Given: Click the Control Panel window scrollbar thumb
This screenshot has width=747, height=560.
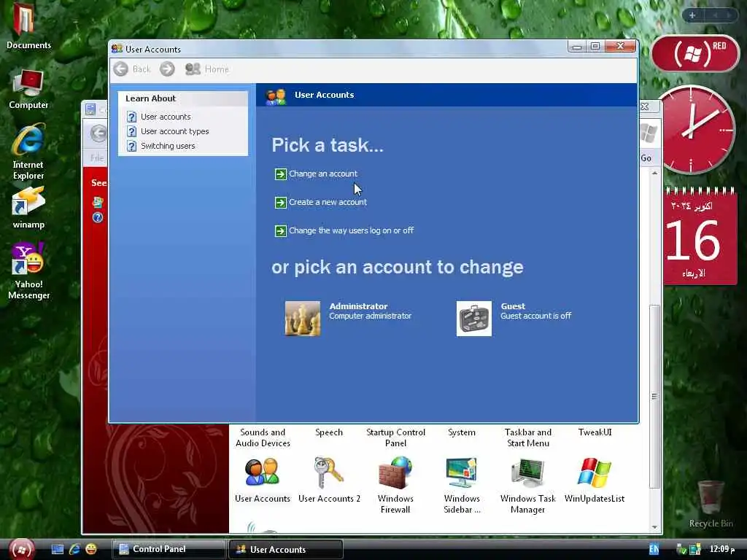Looking at the screenshot, I should coord(655,396).
